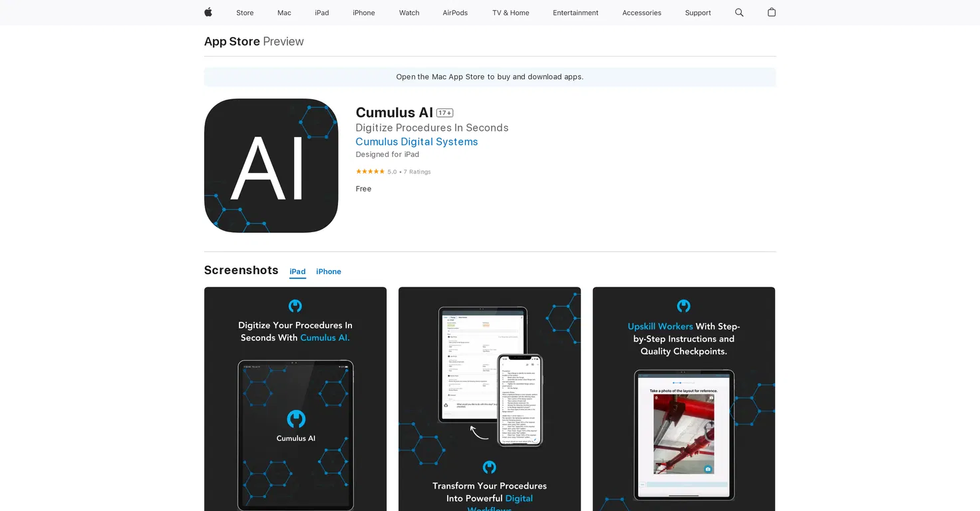Click the 'Designed for iPad' text
Screen dimensions: 980x511
pos(387,154)
